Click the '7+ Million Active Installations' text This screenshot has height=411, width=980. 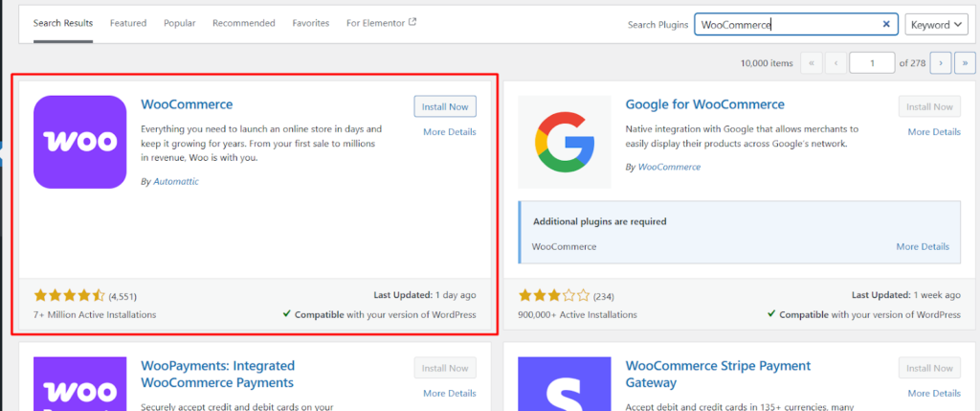(95, 314)
